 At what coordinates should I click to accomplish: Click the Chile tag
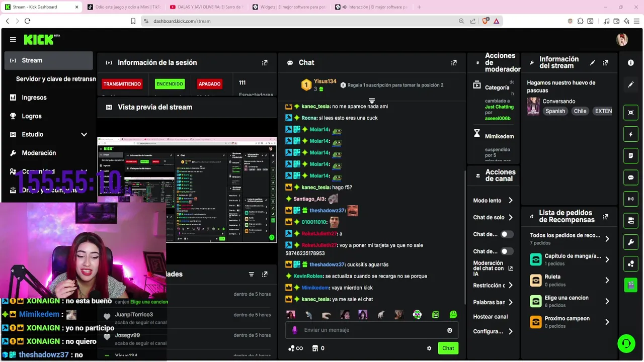pos(580,111)
